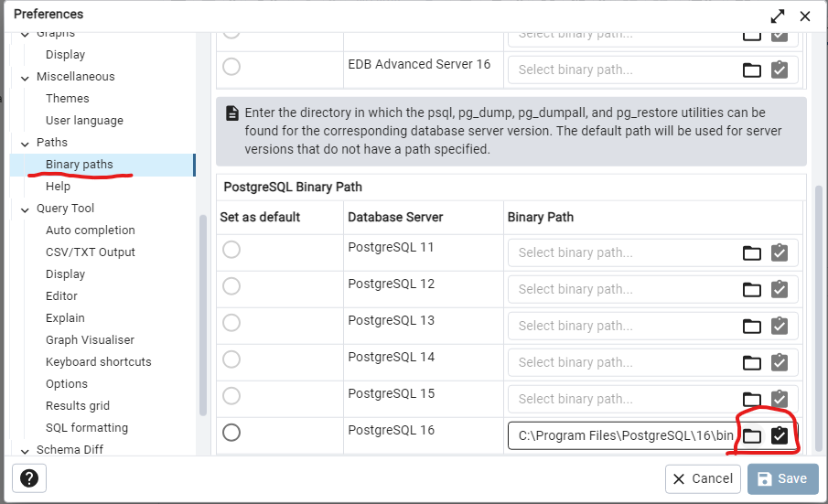Validate the PostgreSQL 12 binary path
The image size is (828, 504).
pyautogui.click(x=779, y=289)
